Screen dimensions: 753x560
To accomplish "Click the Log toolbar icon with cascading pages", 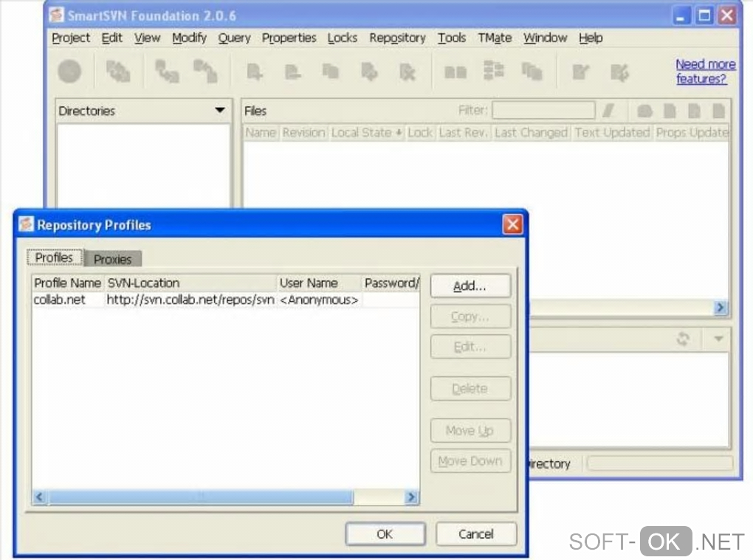I will [x=532, y=72].
